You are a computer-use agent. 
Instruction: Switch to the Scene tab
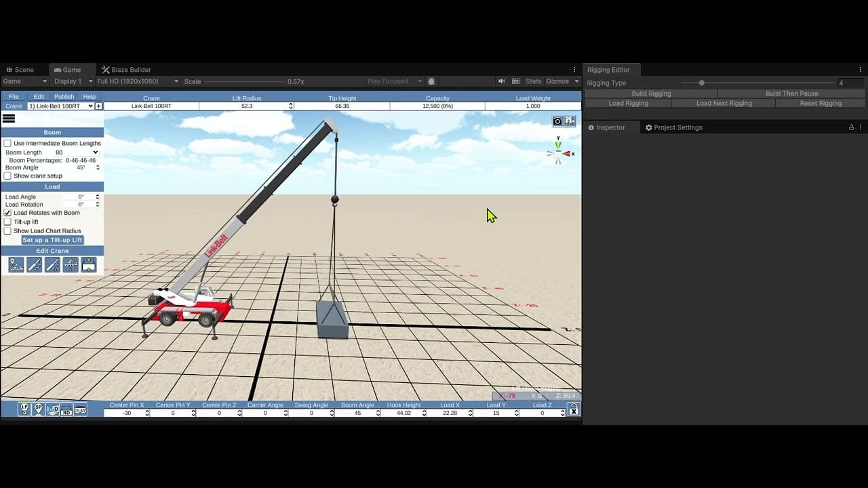20,70
